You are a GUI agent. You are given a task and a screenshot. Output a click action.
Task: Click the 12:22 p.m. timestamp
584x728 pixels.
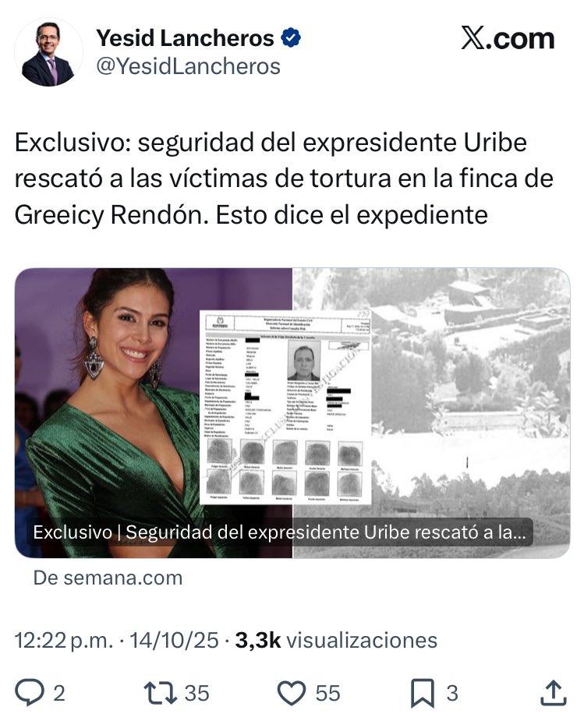point(64,640)
